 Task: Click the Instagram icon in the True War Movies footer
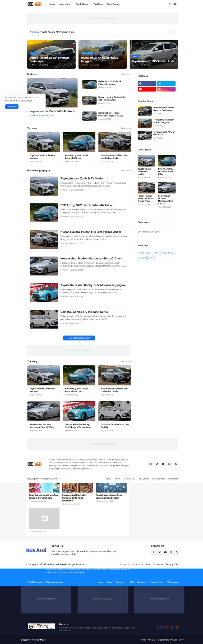pos(172,627)
